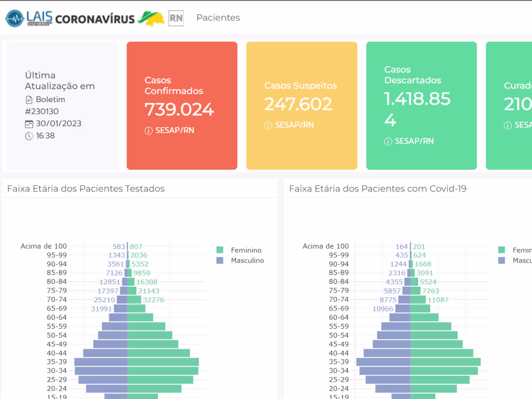
Task: Click the 35-39 male bar in Testados chart
Action: [x=101, y=362]
